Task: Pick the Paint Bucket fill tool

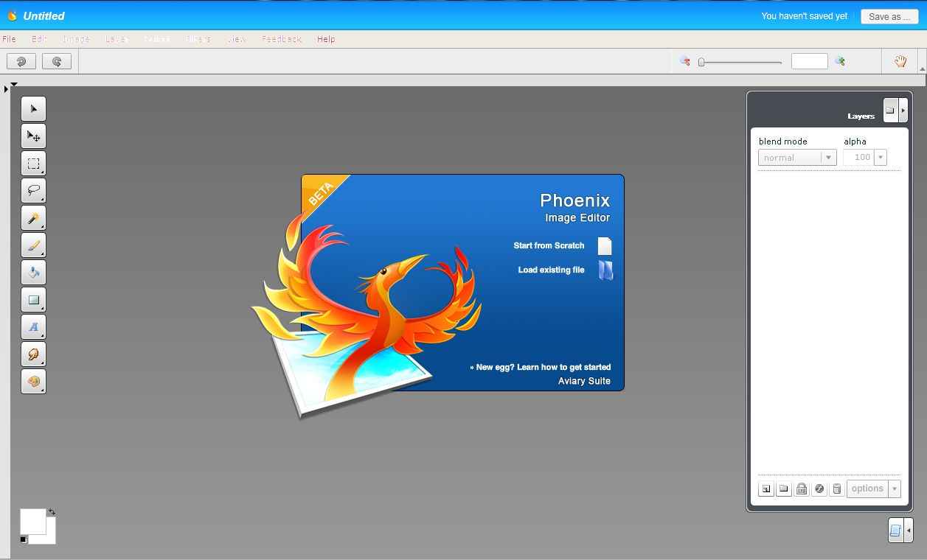Action: (33, 273)
